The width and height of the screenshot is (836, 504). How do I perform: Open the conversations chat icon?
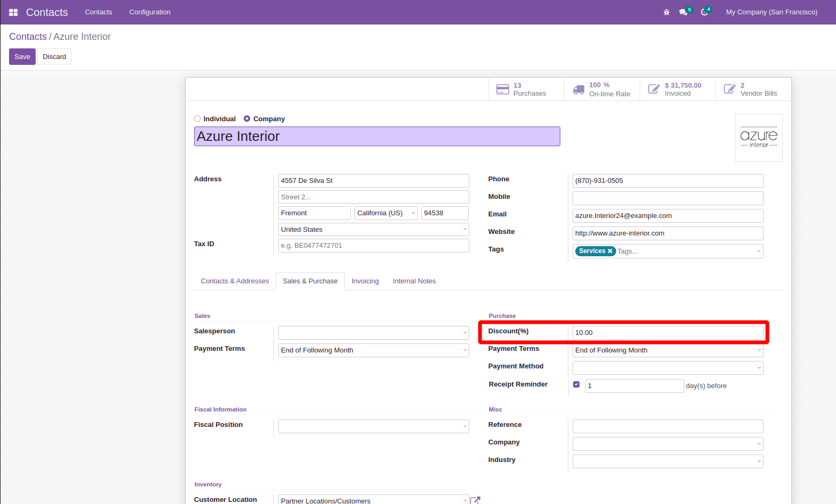[683, 12]
